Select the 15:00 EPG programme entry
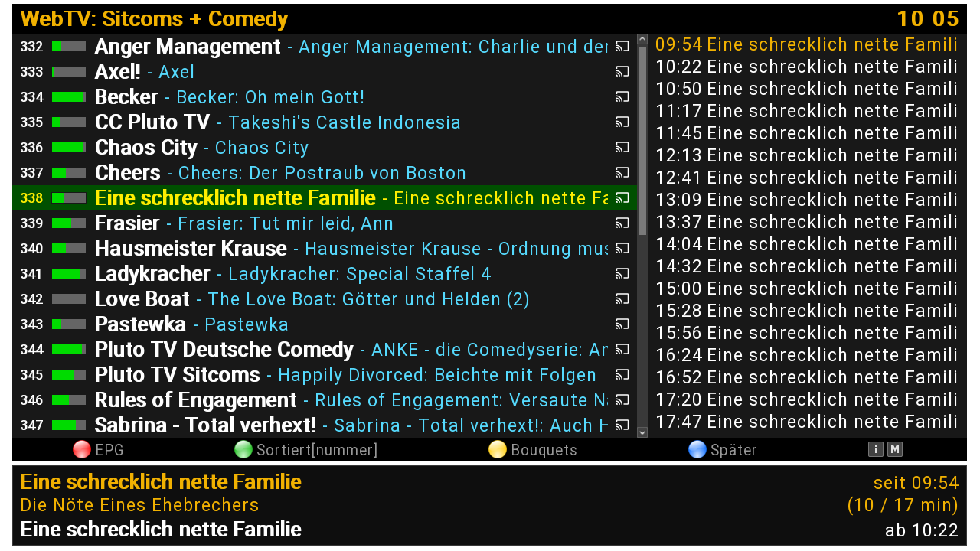The height and width of the screenshot is (551, 980). click(807, 289)
